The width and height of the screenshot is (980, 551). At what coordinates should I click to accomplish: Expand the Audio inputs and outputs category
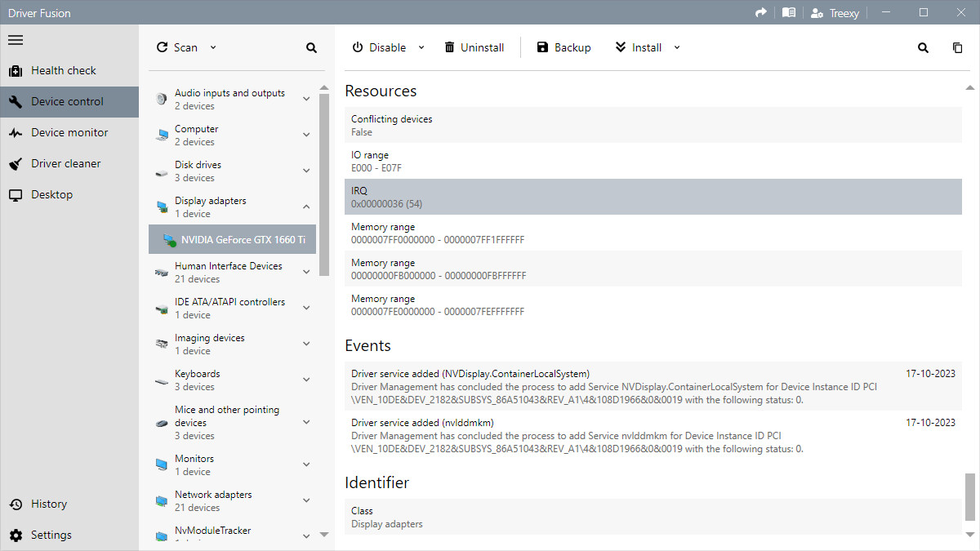pos(306,100)
